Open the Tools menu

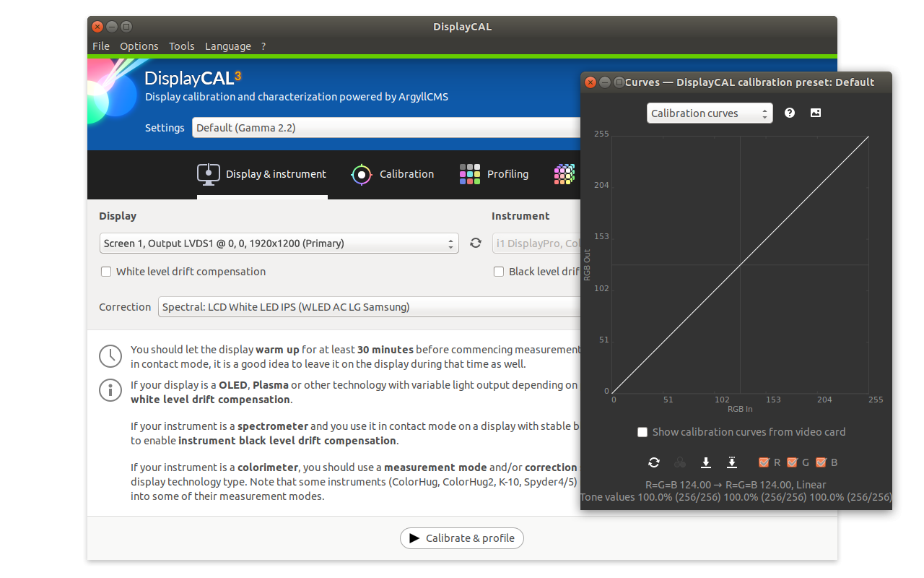[x=182, y=46]
